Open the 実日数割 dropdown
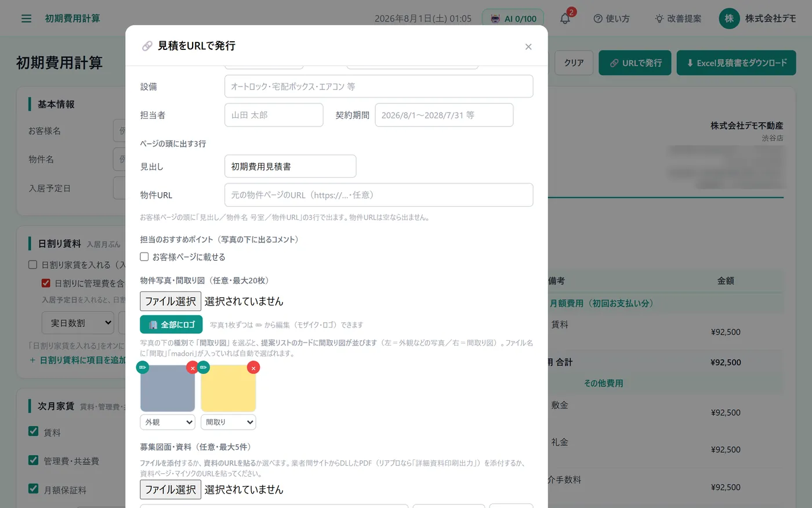 (x=78, y=323)
